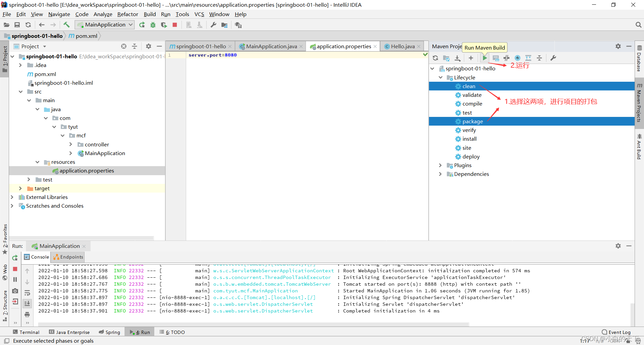Open the Refactor menu
The height and width of the screenshot is (345, 644).
[127, 14]
